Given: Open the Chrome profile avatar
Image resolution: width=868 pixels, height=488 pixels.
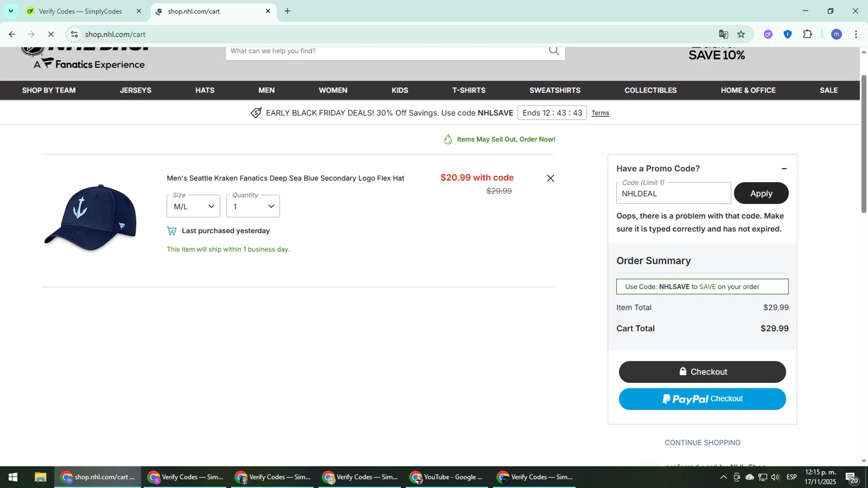Looking at the screenshot, I should coord(836,34).
